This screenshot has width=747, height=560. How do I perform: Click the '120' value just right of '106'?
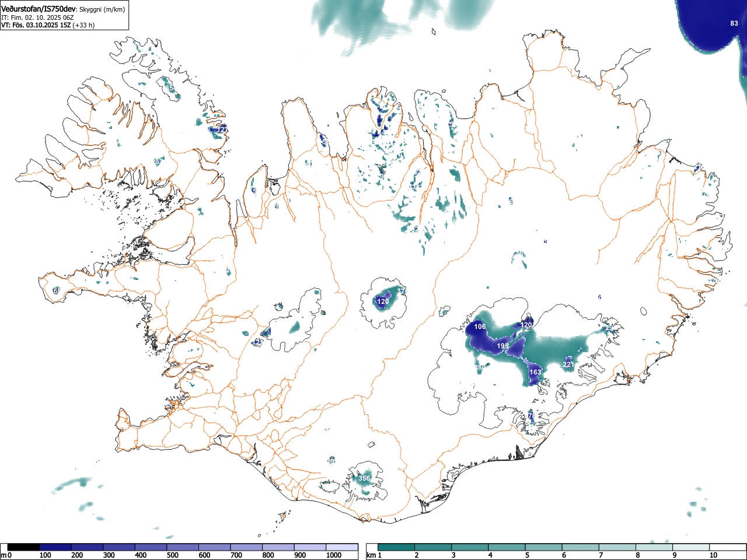[x=526, y=325]
